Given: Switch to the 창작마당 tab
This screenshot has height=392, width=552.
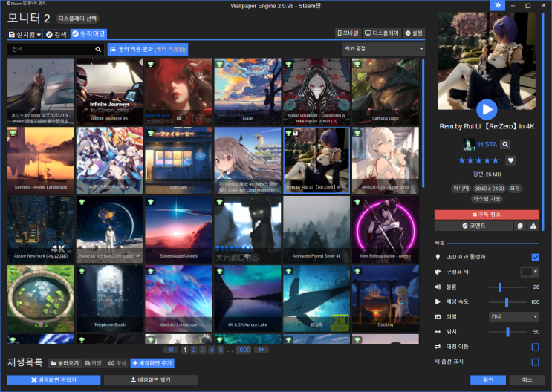Looking at the screenshot, I should pyautogui.click(x=88, y=34).
